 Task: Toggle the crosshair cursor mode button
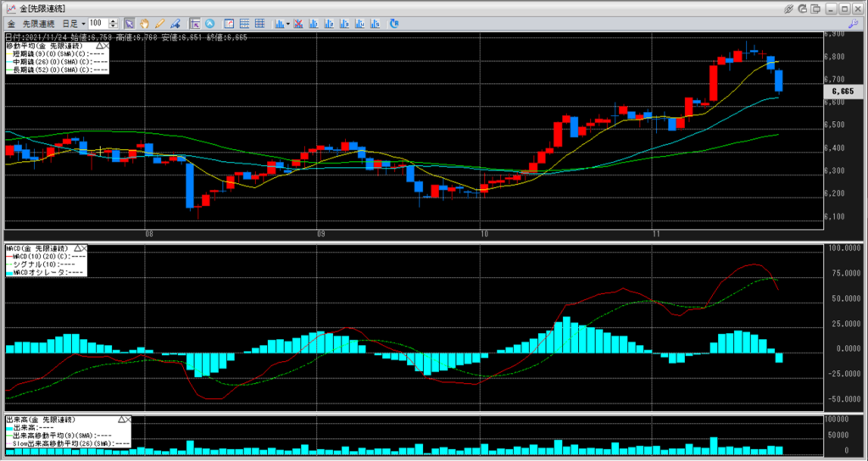click(x=195, y=23)
